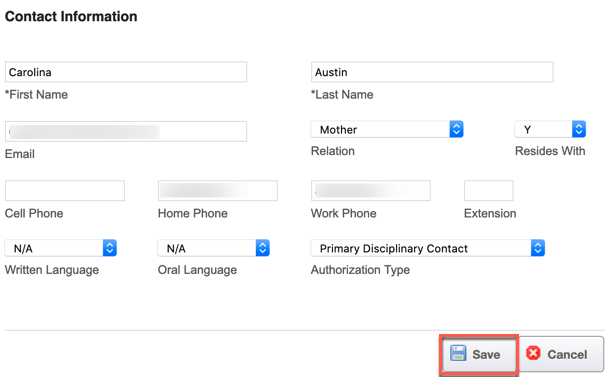Click the First Name field containing Carolina
Screen dimensions: 613x377
[x=126, y=72]
